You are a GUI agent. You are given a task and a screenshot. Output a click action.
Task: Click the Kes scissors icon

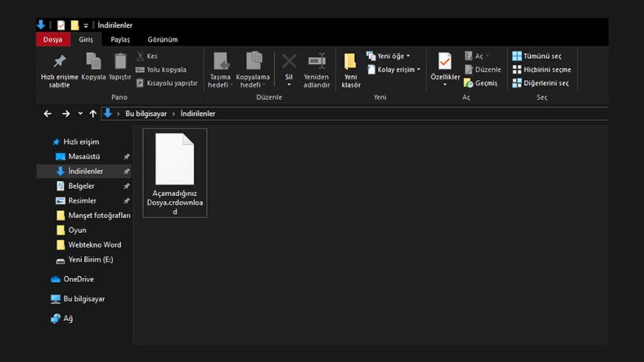[x=141, y=56]
